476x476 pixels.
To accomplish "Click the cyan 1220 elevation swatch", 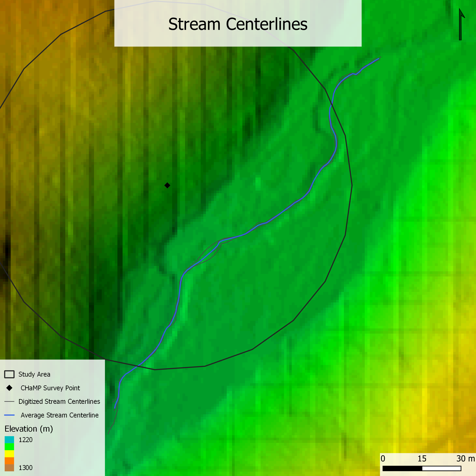I will pyautogui.click(x=9, y=440).
